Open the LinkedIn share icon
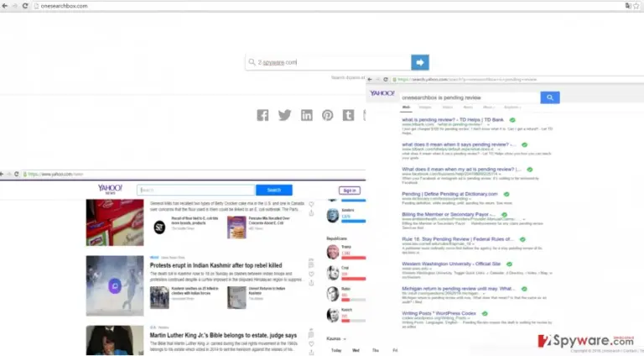The width and height of the screenshot is (644, 356). point(306,115)
